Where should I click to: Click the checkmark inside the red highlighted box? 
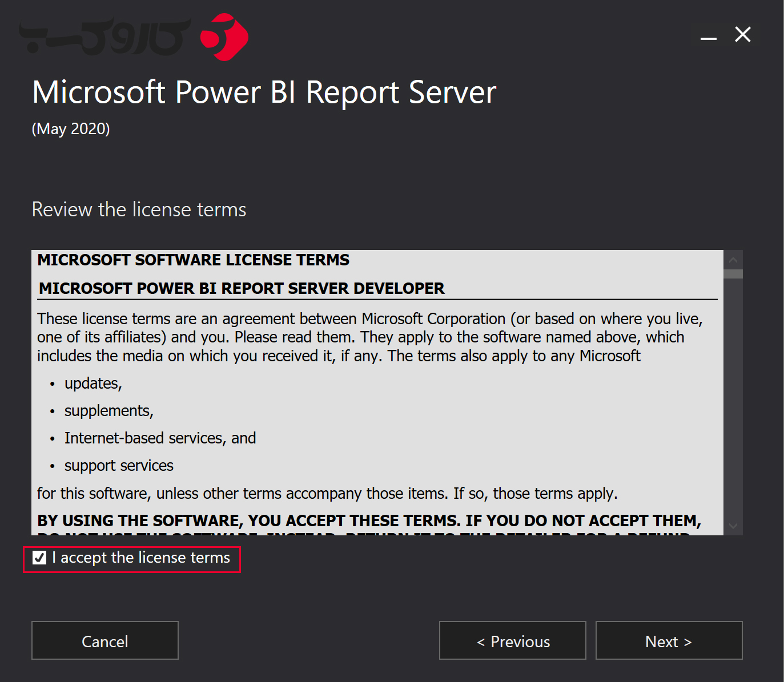click(39, 558)
